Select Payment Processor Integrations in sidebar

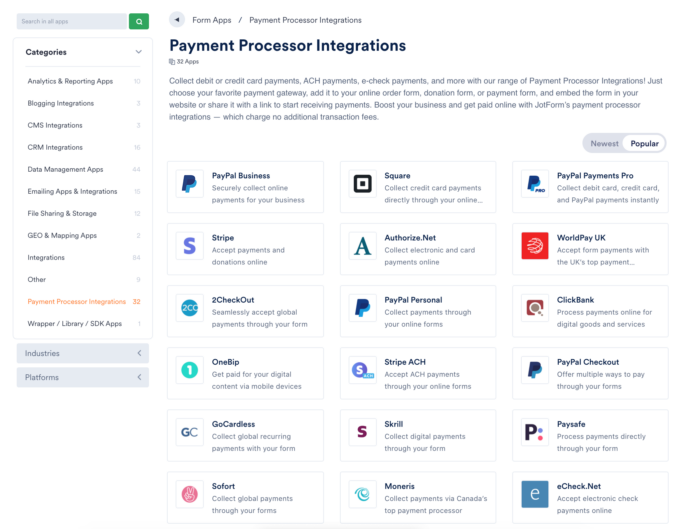click(77, 301)
